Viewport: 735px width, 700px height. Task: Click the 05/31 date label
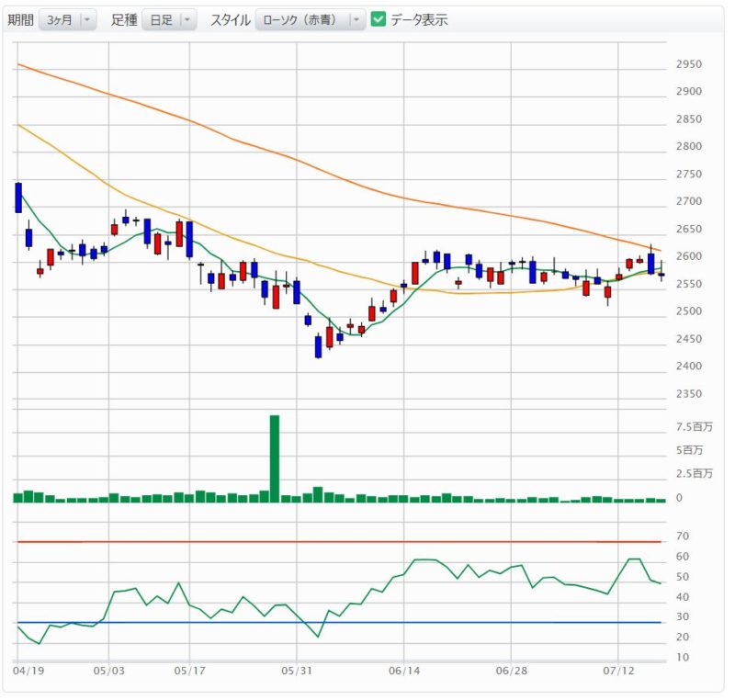(x=297, y=671)
